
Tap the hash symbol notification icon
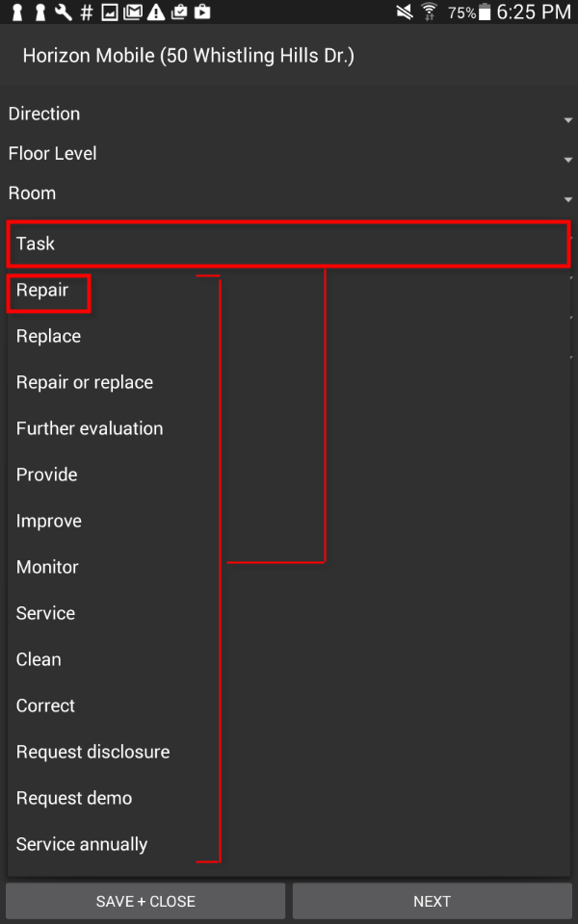coord(87,13)
